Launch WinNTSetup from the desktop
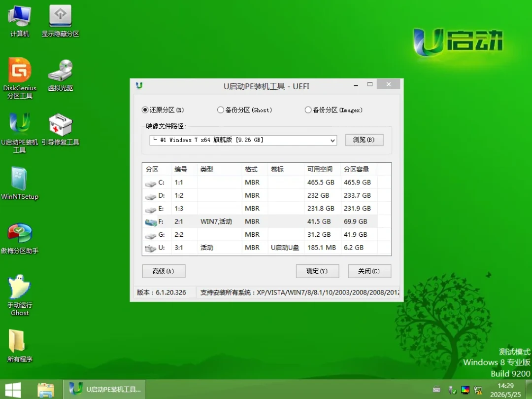Screen dimensions: 532x399 click(x=20, y=183)
